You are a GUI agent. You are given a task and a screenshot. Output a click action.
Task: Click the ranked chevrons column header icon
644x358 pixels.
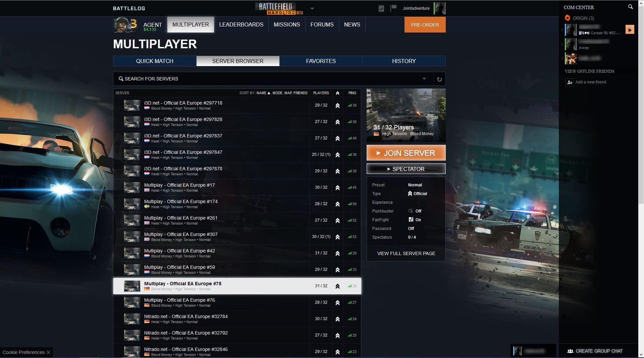pos(337,93)
